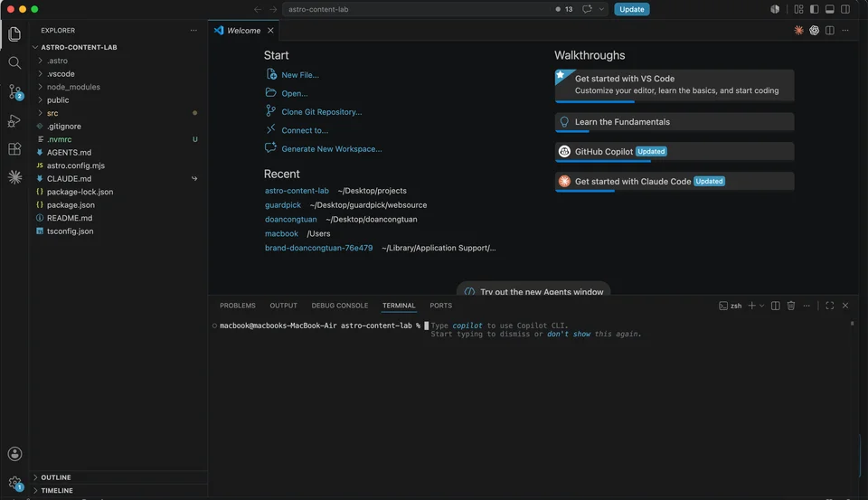Open recent project doancongtuan

(290, 220)
